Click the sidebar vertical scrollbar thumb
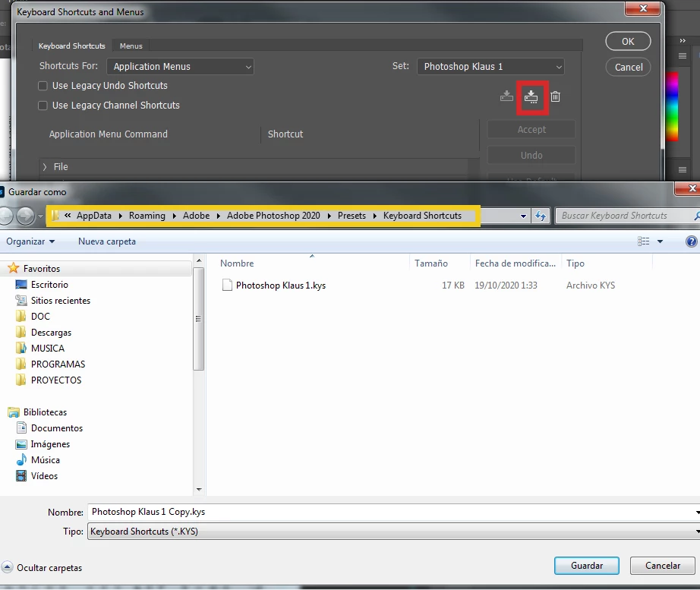700x590 pixels. [199, 318]
